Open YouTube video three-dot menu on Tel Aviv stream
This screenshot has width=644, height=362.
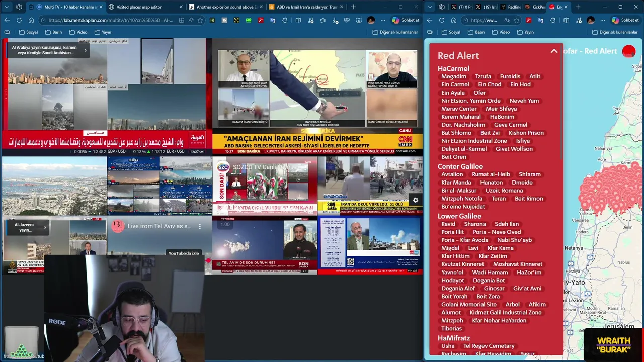[x=200, y=227]
